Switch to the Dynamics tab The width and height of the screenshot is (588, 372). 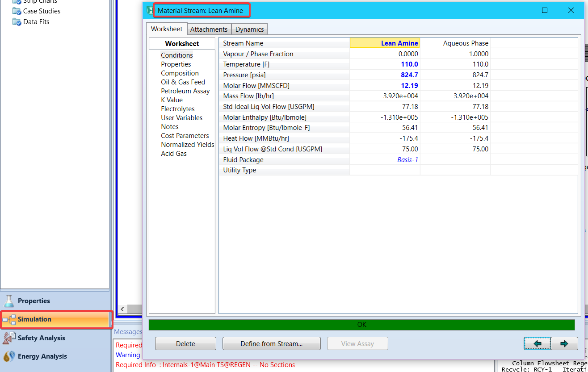pos(249,29)
